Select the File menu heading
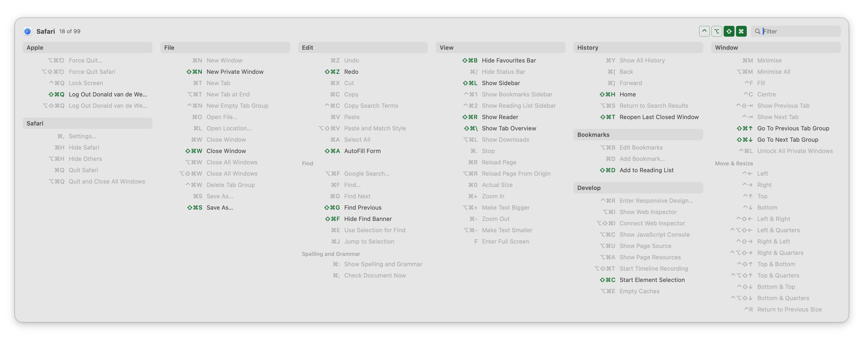Viewport: 868px width, 341px height. click(x=225, y=47)
